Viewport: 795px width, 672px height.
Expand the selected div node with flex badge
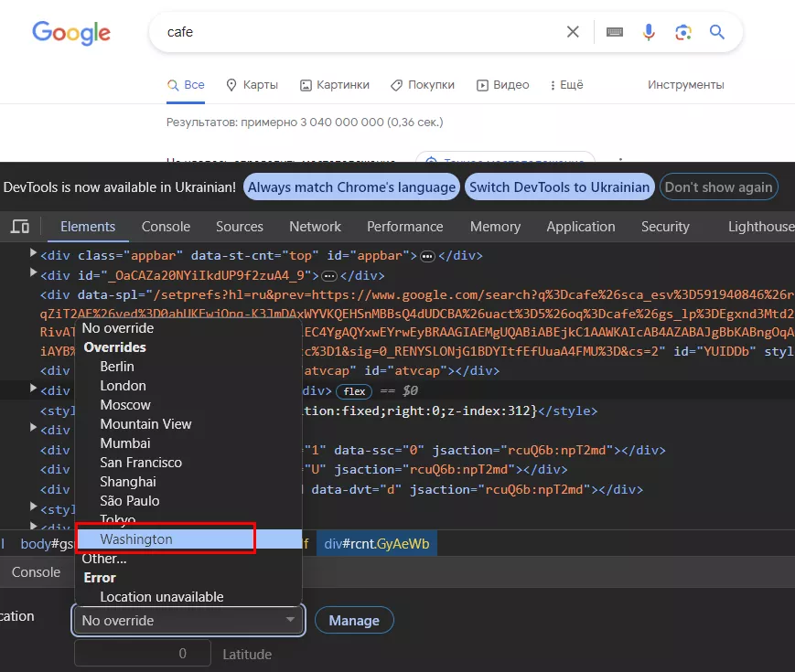click(x=33, y=389)
